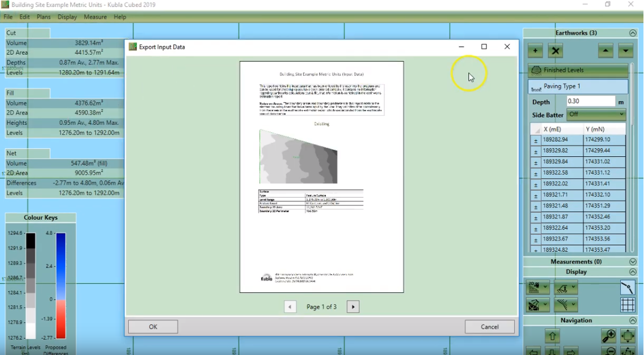Viewport: 644px width, 355px height.
Task: Click the zoom extents button
Action: tap(628, 336)
